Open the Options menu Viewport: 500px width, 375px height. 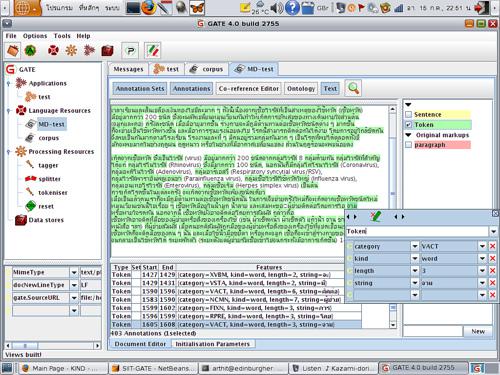(x=35, y=36)
